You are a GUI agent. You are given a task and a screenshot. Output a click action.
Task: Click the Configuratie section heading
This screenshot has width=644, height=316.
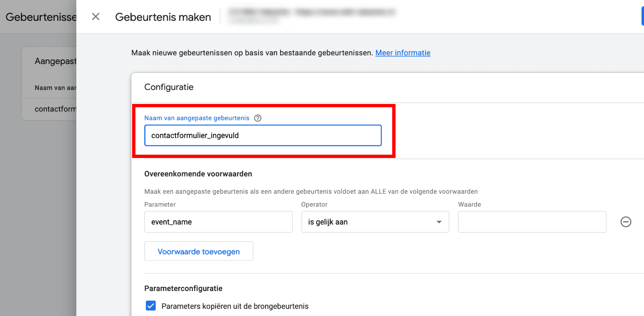point(169,87)
